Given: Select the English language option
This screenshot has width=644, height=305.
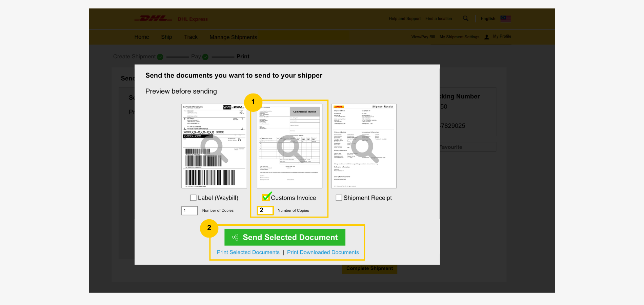Looking at the screenshot, I should (488, 19).
